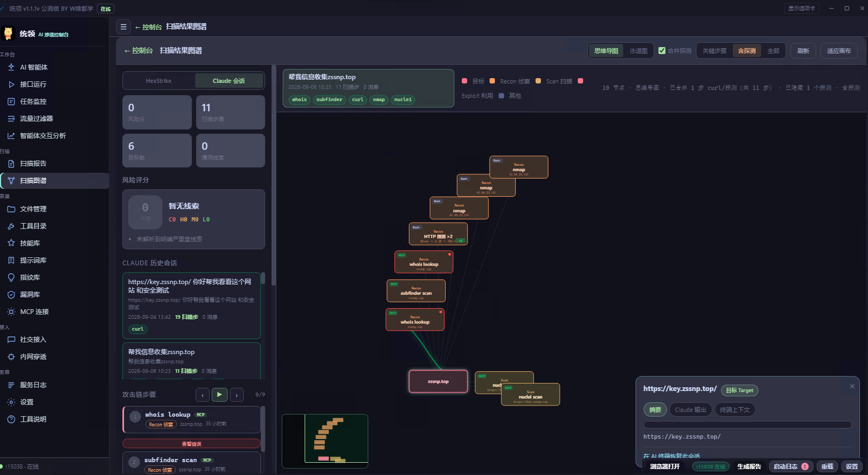This screenshot has height=475, width=868.
Task: Open 指纹库 fingerprint library icon
Action: [x=11, y=278]
